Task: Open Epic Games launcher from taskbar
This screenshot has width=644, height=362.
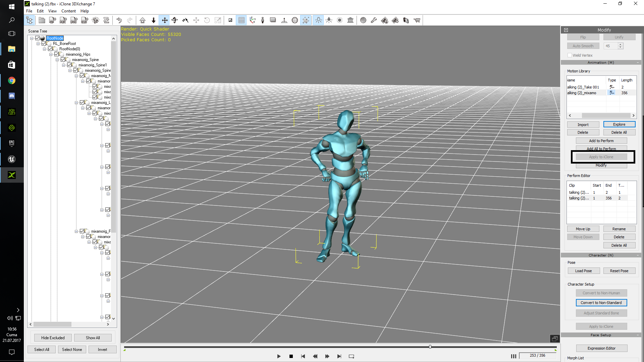Action: click(x=12, y=143)
